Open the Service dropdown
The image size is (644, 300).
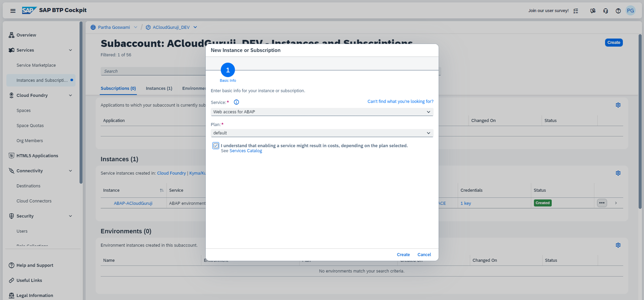(322, 112)
